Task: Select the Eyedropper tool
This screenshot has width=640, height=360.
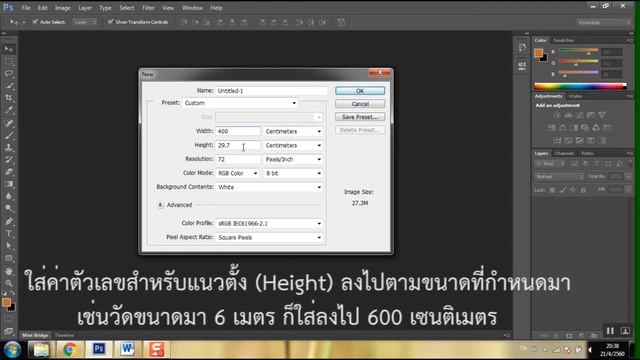Action: click(9, 110)
